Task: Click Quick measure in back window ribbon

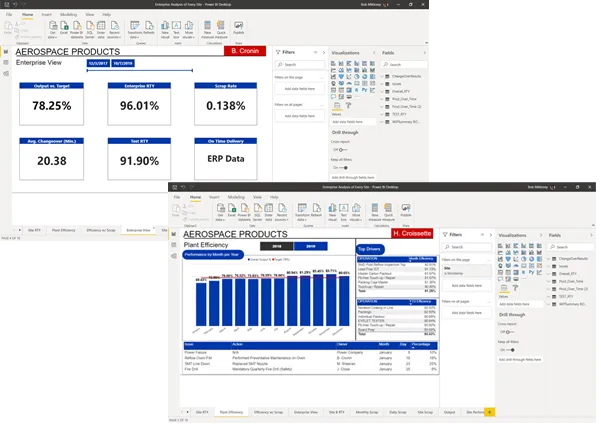Action: (x=221, y=30)
